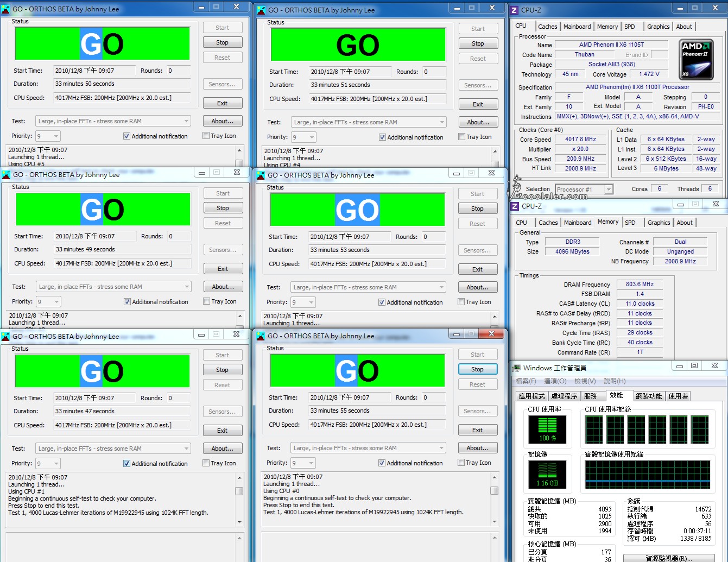Click Exit in the 33 minutes 51 seconds window
The image size is (728, 562).
point(478,104)
